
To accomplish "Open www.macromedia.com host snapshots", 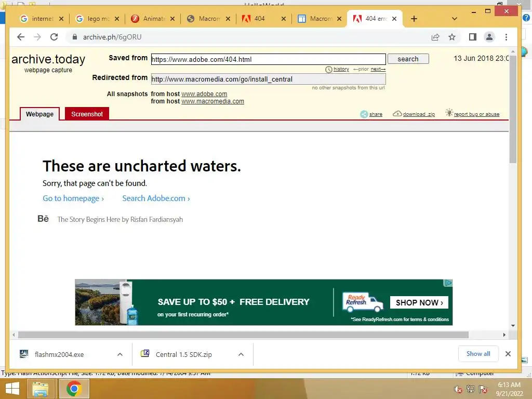I will pyautogui.click(x=212, y=101).
